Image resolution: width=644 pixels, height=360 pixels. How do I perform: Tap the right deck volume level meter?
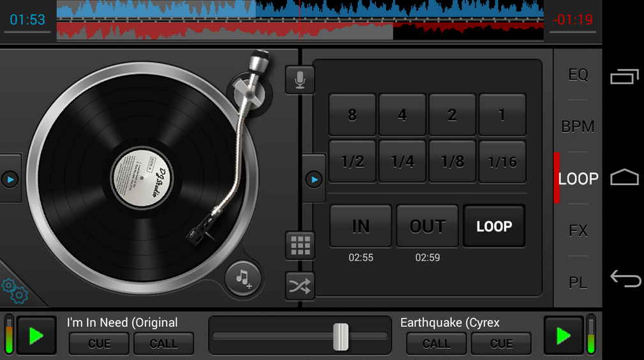pos(590,334)
